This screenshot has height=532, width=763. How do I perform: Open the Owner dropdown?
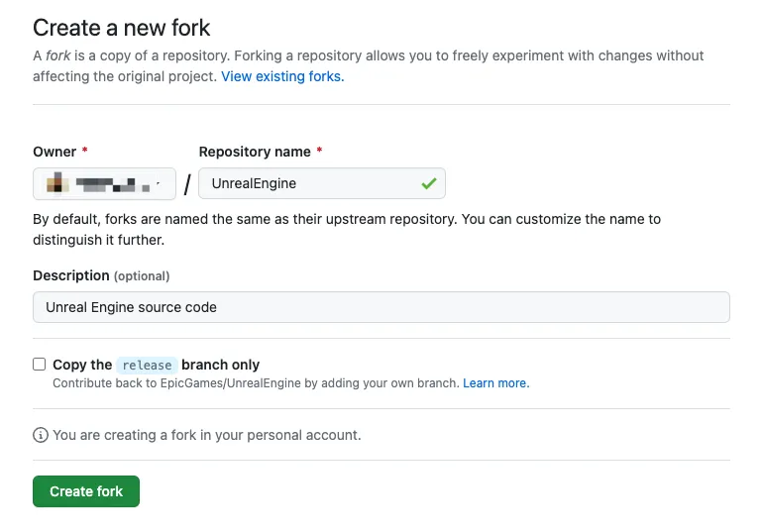coord(104,183)
